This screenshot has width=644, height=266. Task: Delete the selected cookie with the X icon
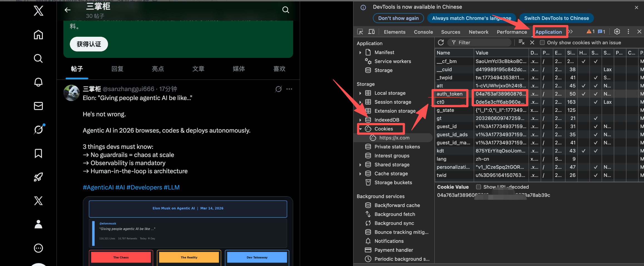pos(532,43)
